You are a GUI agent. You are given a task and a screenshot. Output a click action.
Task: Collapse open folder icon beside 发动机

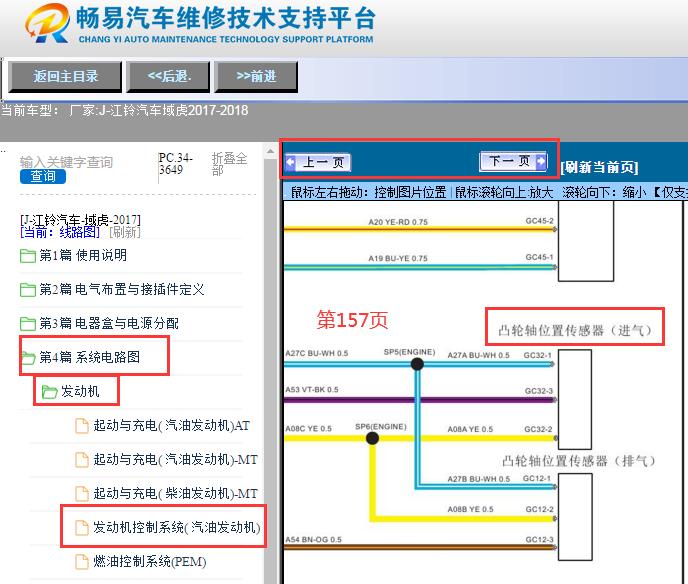click(x=49, y=391)
